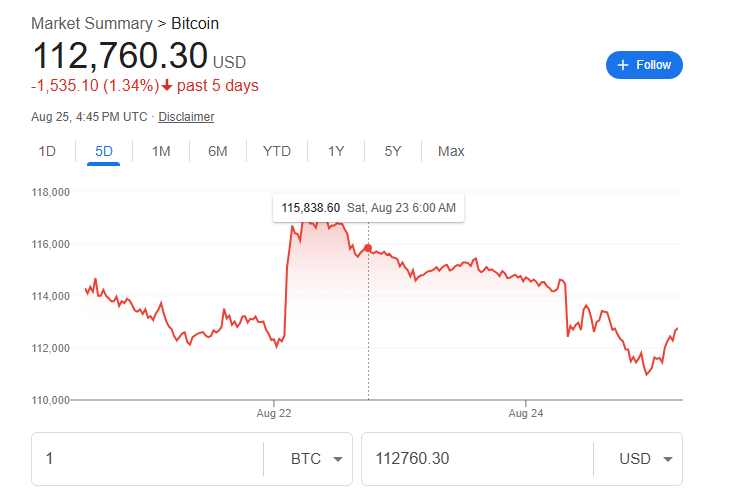The height and width of the screenshot is (495, 737).
Task: Show the 1Y price chart
Action: [x=336, y=151]
